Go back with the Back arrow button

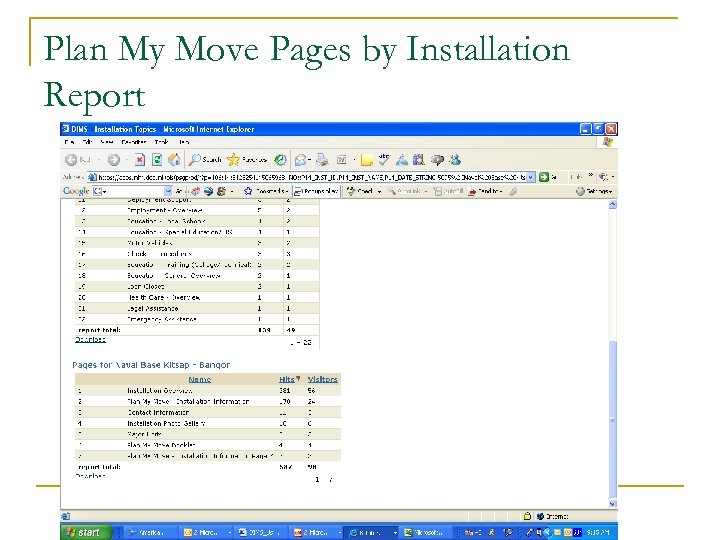tap(72, 160)
